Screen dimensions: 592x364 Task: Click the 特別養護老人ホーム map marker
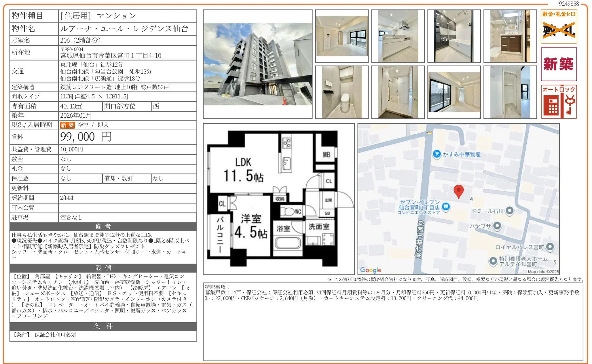point(493,261)
